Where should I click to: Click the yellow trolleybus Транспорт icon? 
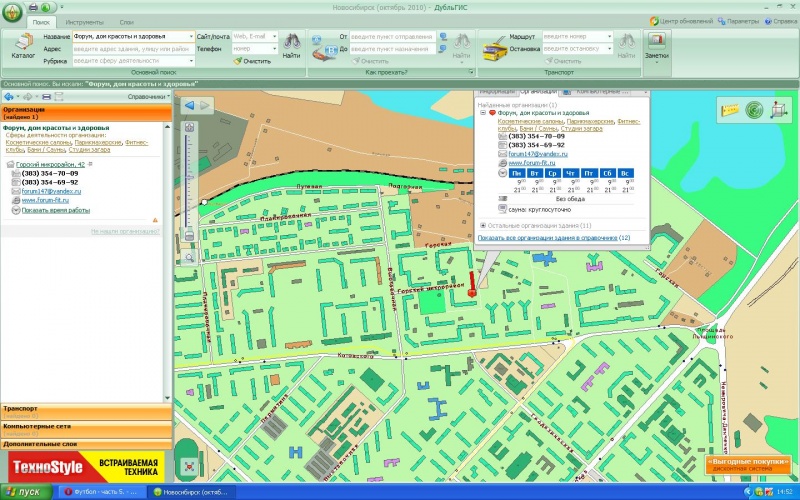click(494, 51)
